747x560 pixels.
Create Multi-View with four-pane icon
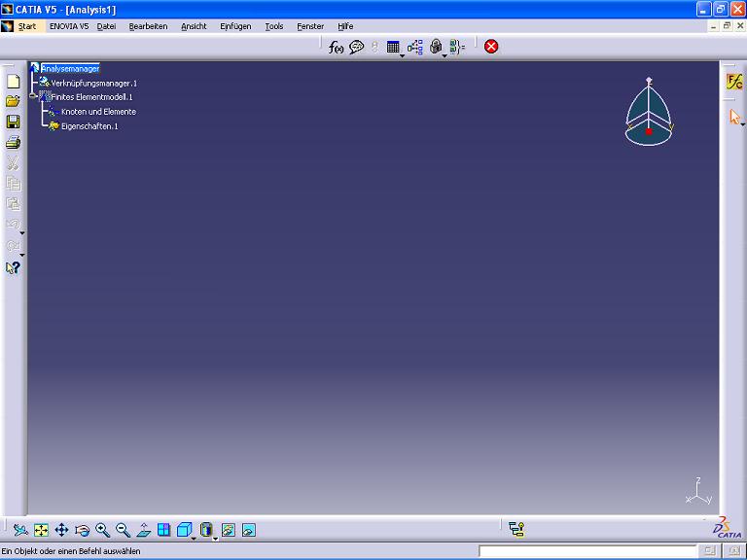(163, 530)
